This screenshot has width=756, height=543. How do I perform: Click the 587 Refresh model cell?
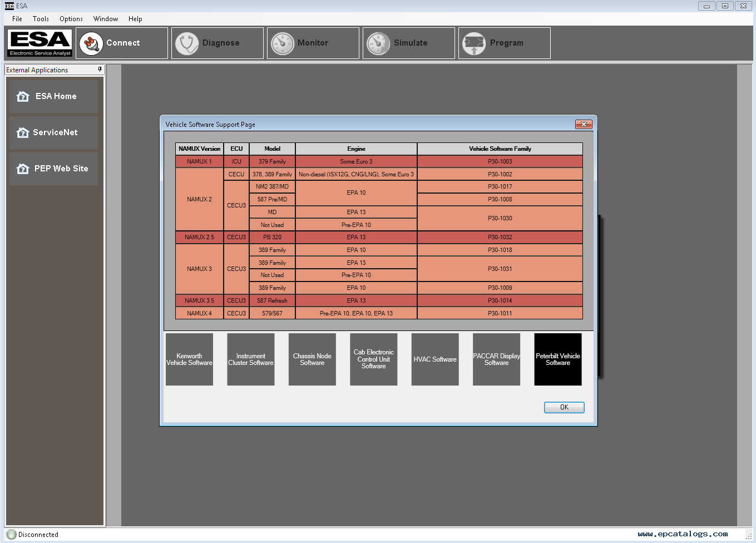(x=272, y=300)
